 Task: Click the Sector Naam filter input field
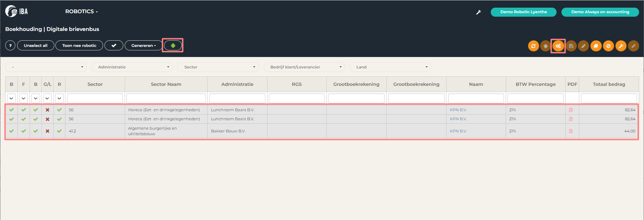point(166,98)
